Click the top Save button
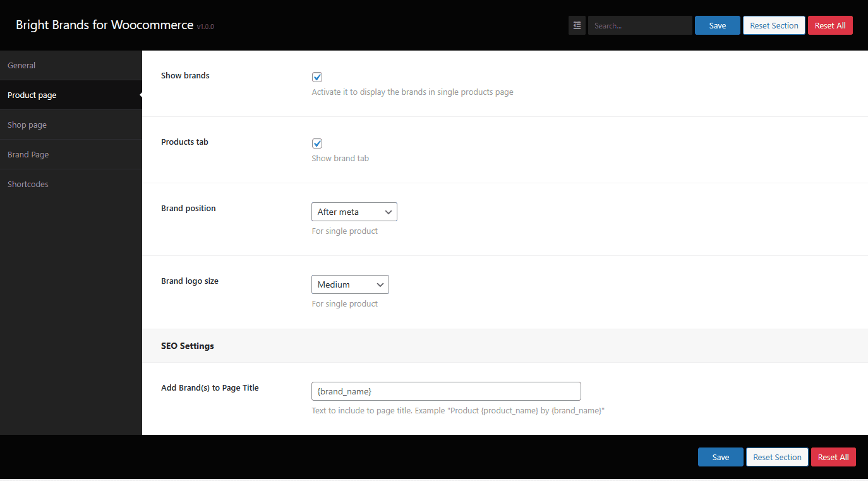 coord(717,25)
